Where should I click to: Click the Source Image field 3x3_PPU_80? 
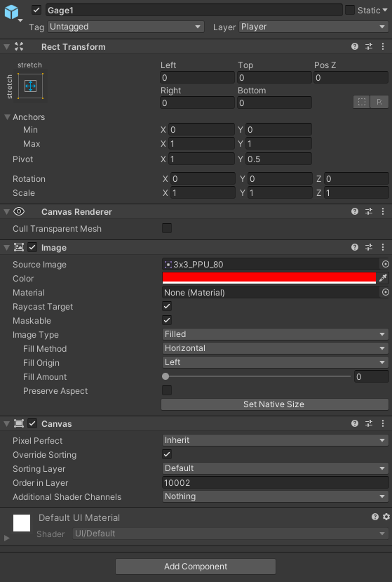(271, 264)
